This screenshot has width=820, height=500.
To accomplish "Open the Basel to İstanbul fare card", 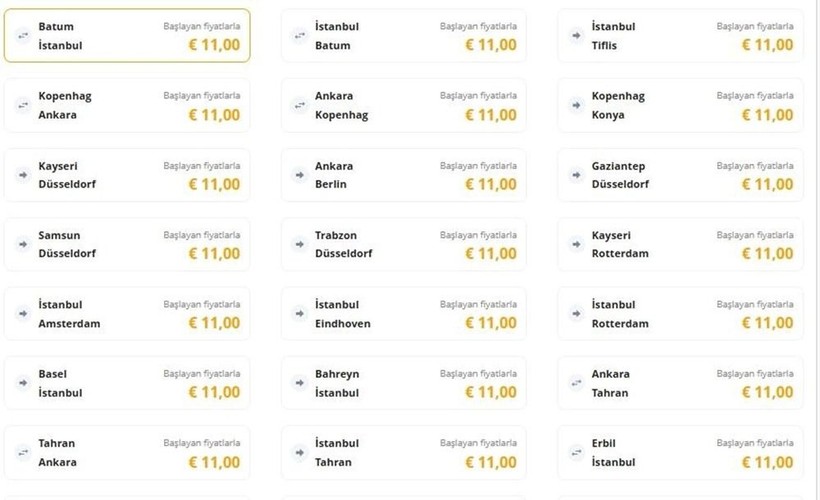I will pos(127,383).
